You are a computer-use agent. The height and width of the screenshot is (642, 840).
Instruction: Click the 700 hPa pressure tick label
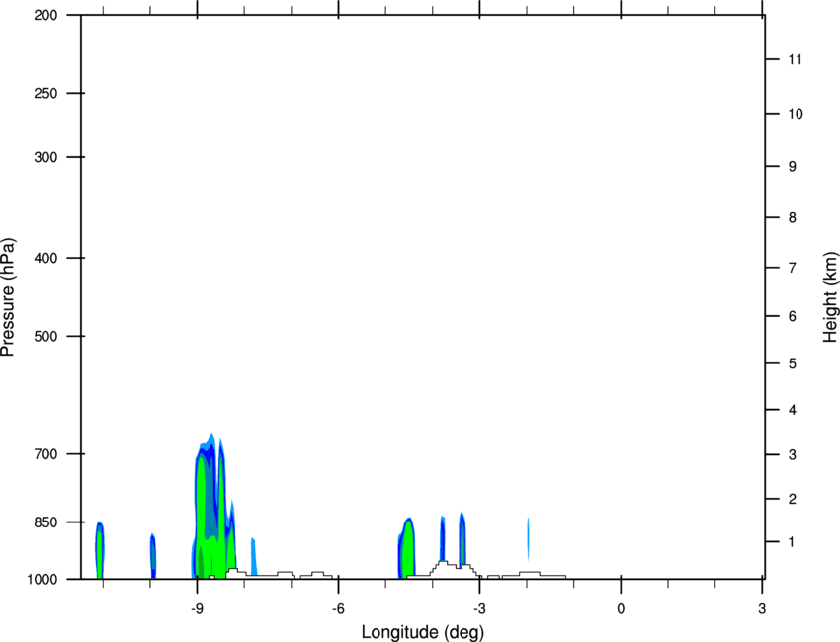(x=45, y=454)
